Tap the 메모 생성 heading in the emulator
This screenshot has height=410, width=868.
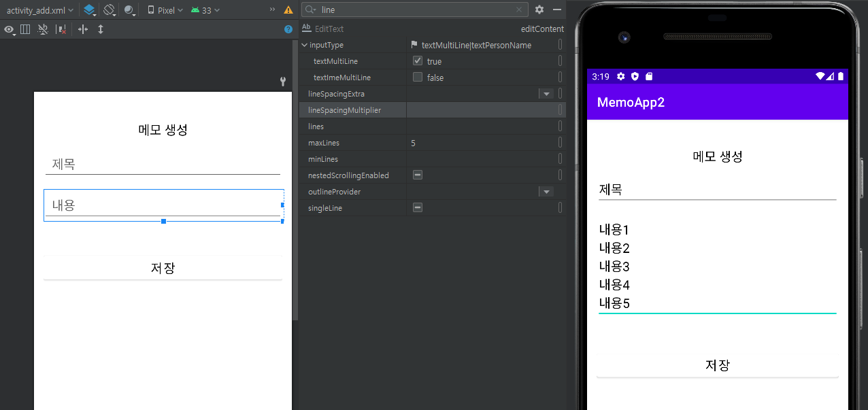pos(718,156)
